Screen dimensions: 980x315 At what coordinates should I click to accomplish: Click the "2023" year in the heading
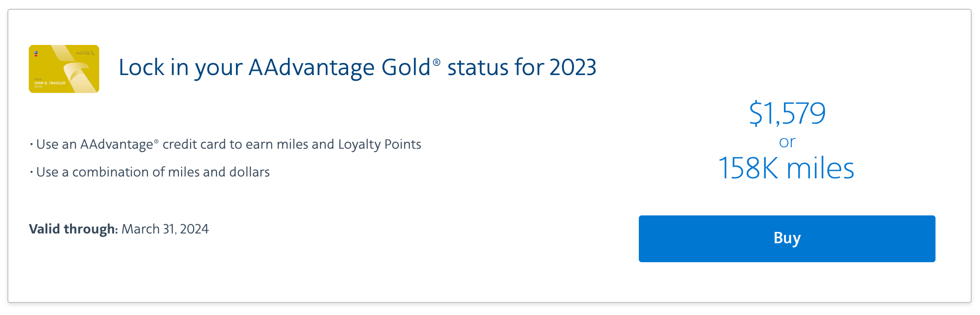coord(573,68)
